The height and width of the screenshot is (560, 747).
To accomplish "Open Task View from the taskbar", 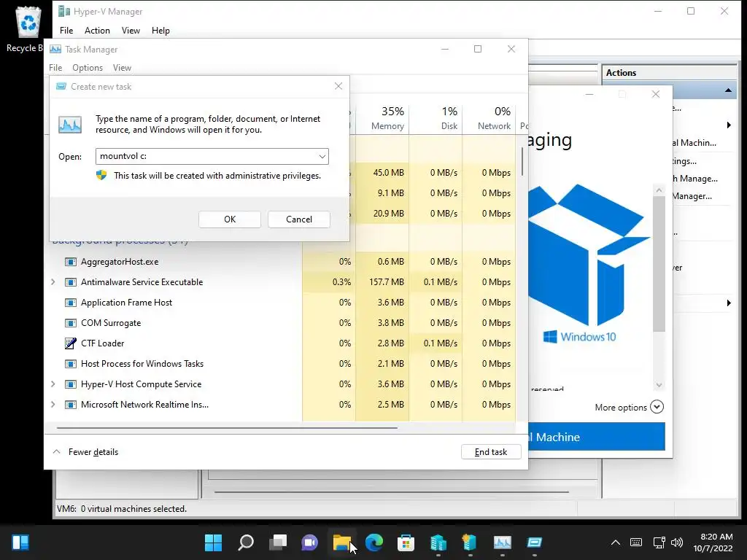I will click(x=278, y=542).
